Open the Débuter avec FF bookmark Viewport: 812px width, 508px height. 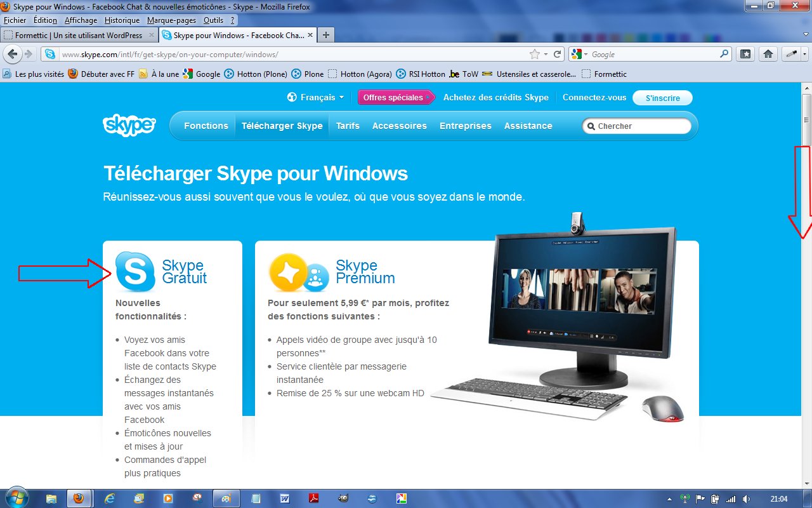point(101,74)
